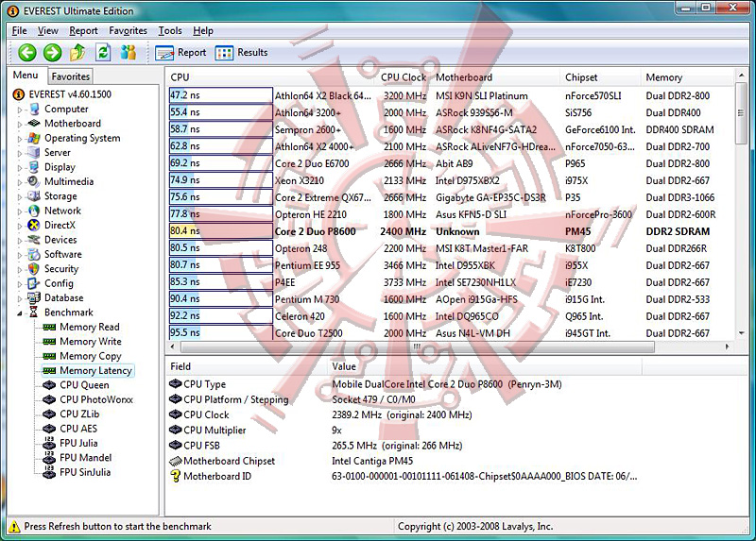
Task: Expand the Software tree node arrow
Action: 20,255
